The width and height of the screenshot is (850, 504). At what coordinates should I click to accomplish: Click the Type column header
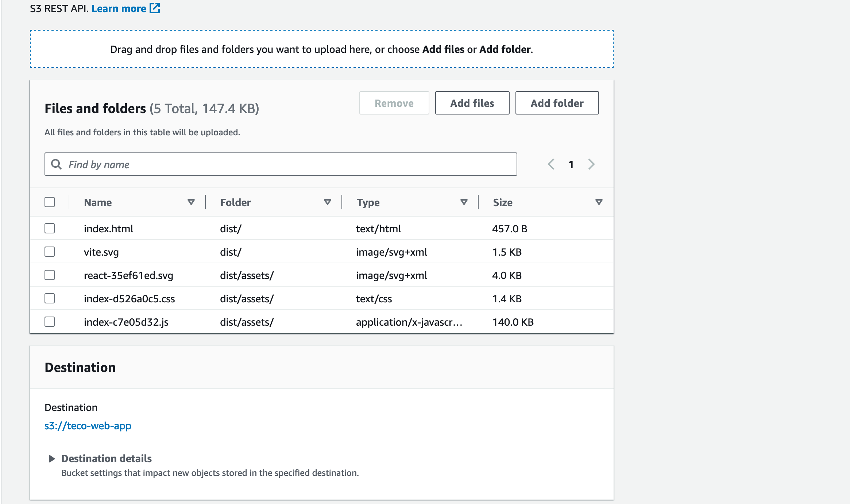[x=368, y=202]
